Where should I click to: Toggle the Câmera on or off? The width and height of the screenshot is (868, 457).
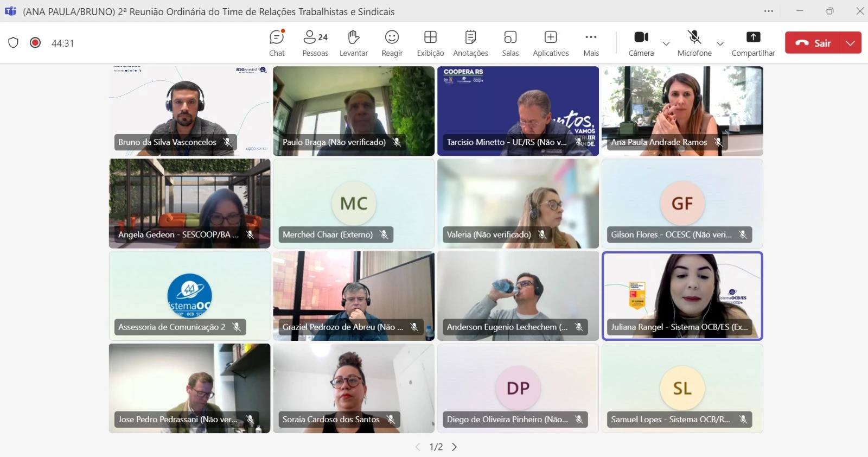click(641, 43)
